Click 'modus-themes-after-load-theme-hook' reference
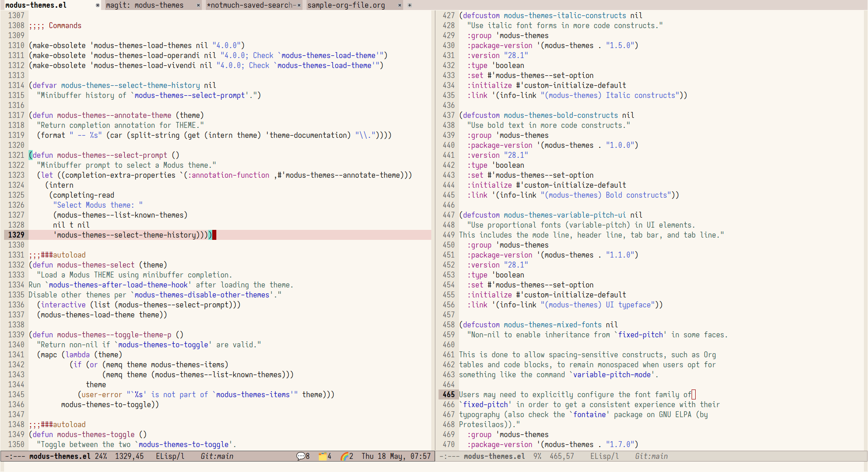Screen dimensions: 868x472 coord(118,285)
